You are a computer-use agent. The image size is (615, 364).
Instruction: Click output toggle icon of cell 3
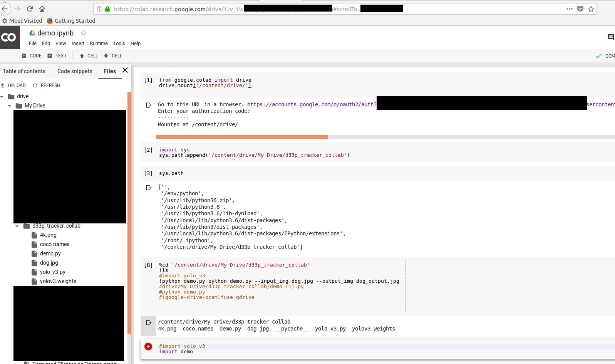[x=149, y=188]
